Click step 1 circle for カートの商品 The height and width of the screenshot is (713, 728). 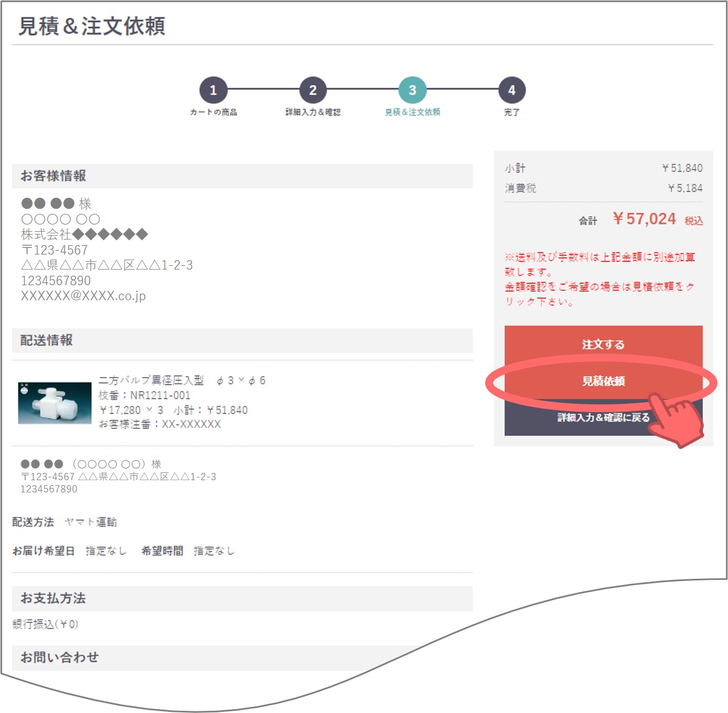(x=213, y=90)
